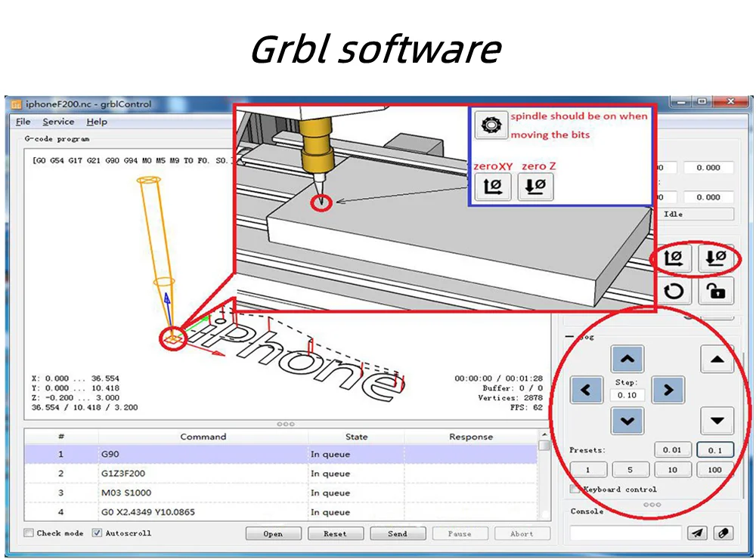This screenshot has height=559, width=756.
Task: Click the Command column header
Action: (x=203, y=437)
